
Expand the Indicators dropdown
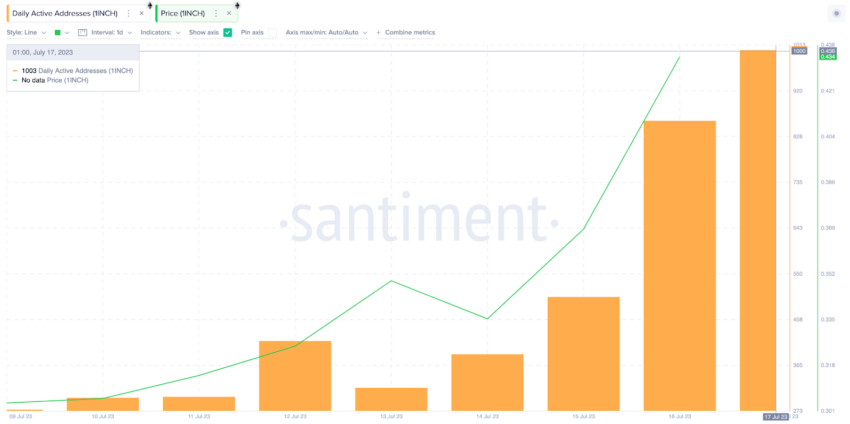tap(160, 33)
